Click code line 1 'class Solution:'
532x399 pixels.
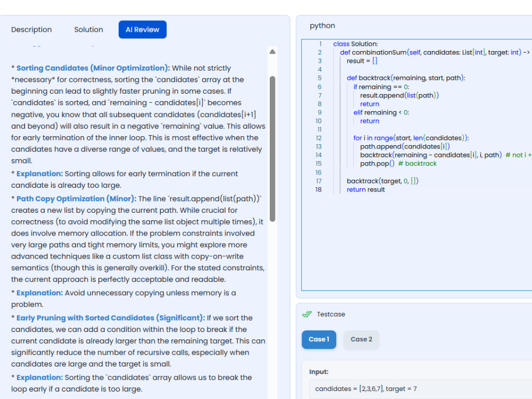[x=355, y=44]
